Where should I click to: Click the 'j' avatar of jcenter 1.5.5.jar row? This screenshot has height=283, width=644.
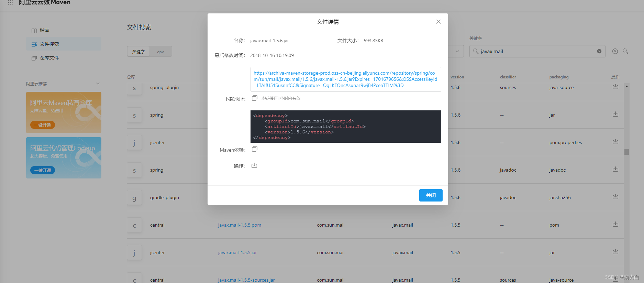point(134,253)
